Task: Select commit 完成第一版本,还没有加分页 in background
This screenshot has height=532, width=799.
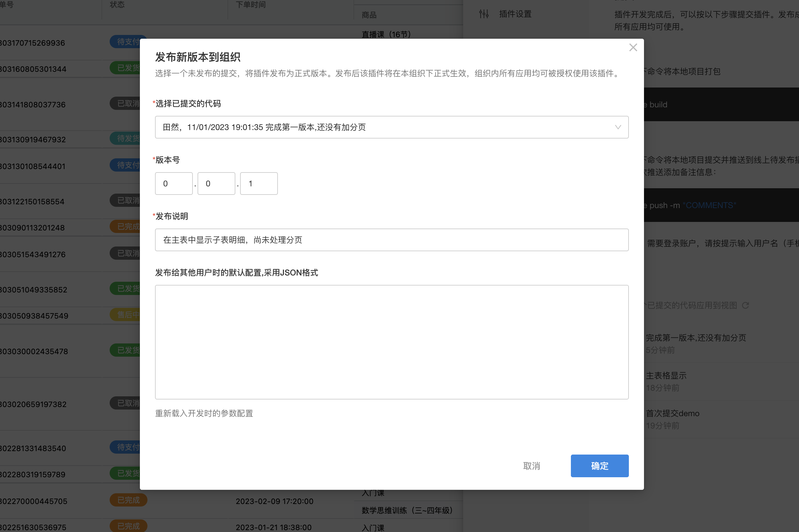Action: (x=695, y=337)
